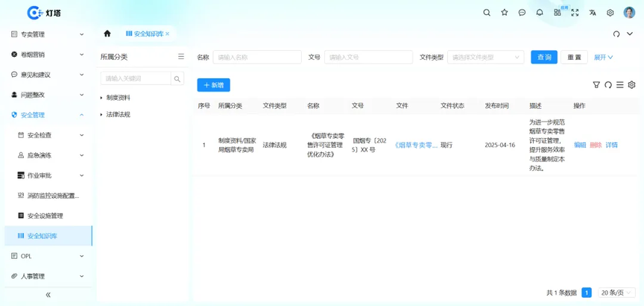Image resolution: width=644 pixels, height=306 pixels.
Task: Click the search magnifier icon in top bar
Action: [487, 13]
